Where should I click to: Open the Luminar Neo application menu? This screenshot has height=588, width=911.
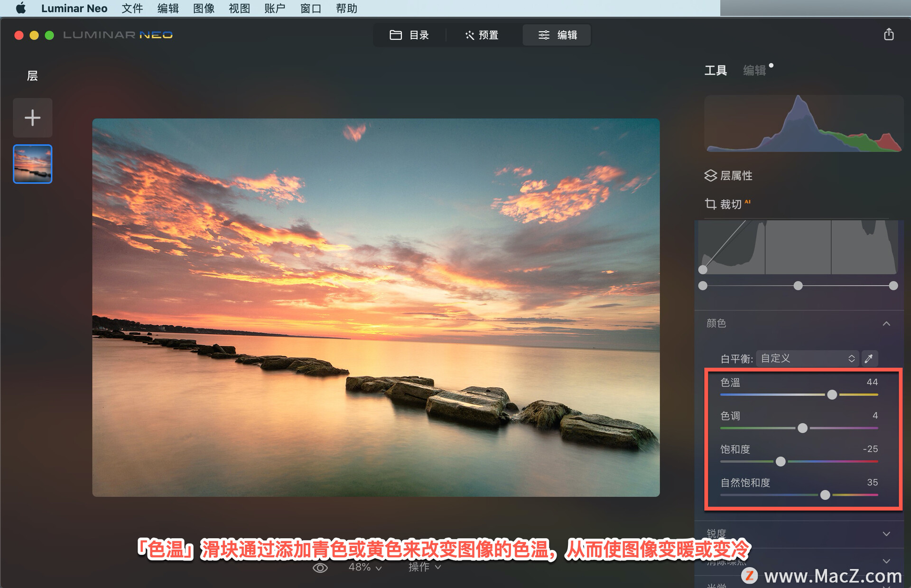tap(74, 8)
